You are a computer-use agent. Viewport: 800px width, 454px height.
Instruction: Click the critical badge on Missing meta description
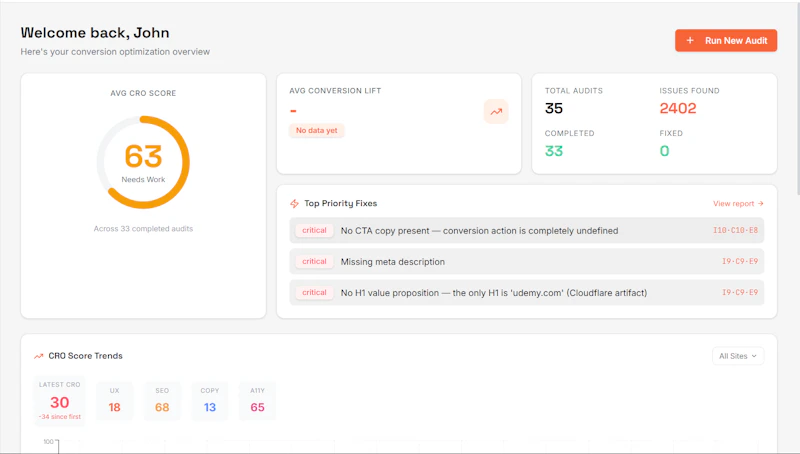click(x=314, y=262)
